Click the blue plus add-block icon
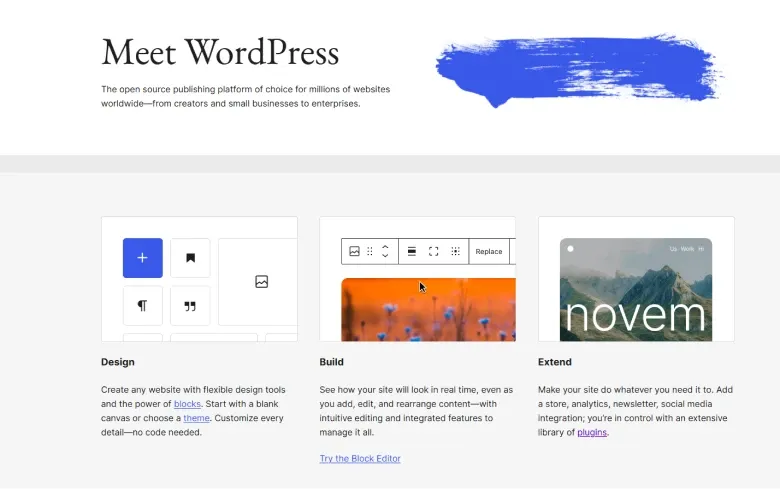 pos(142,258)
